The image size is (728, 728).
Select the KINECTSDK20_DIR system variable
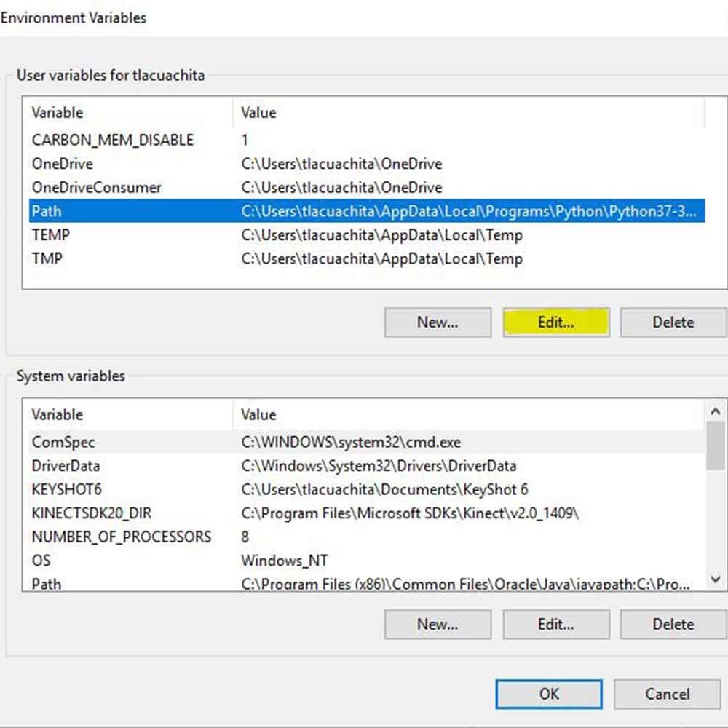92,513
